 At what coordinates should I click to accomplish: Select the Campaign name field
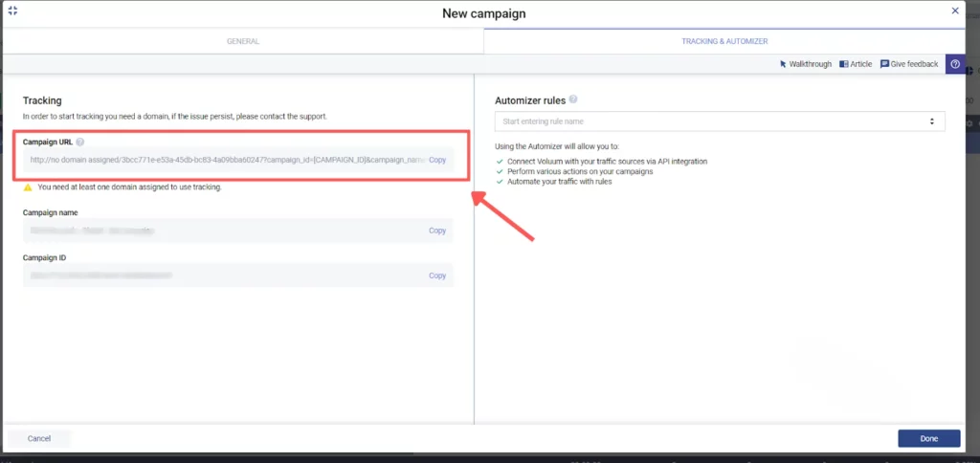tap(238, 231)
